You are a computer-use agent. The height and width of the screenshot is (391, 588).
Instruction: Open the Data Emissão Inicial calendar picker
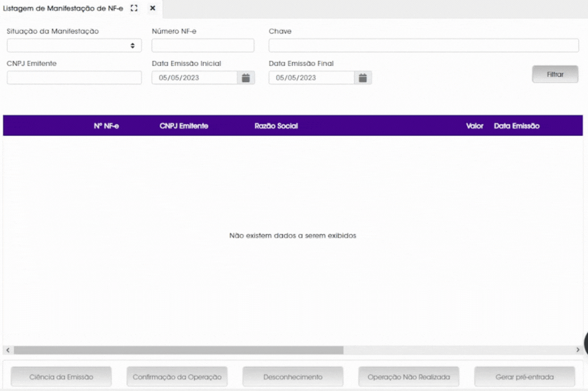click(x=245, y=78)
